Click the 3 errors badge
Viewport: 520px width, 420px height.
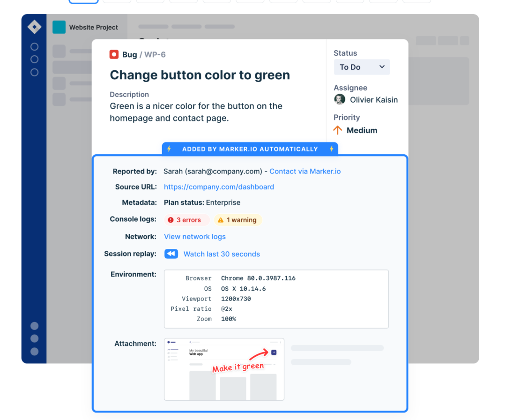186,219
